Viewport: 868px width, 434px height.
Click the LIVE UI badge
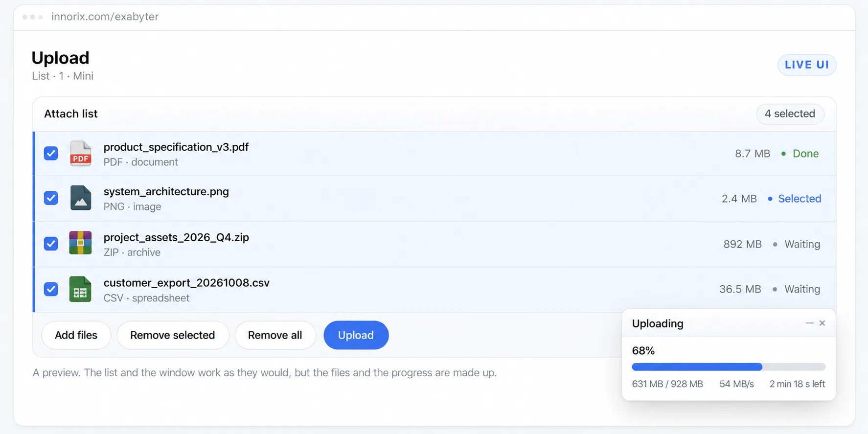[807, 65]
